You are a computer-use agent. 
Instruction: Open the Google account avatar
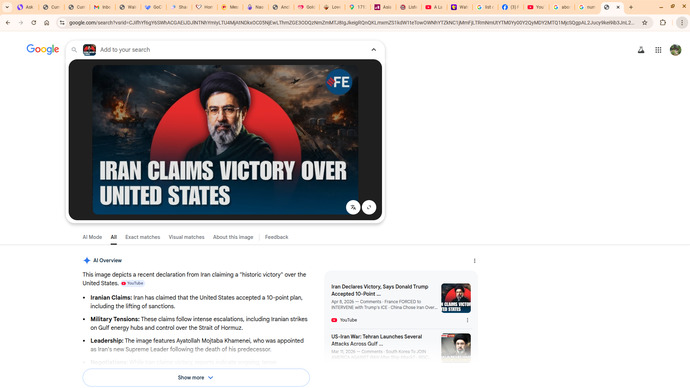(x=675, y=50)
